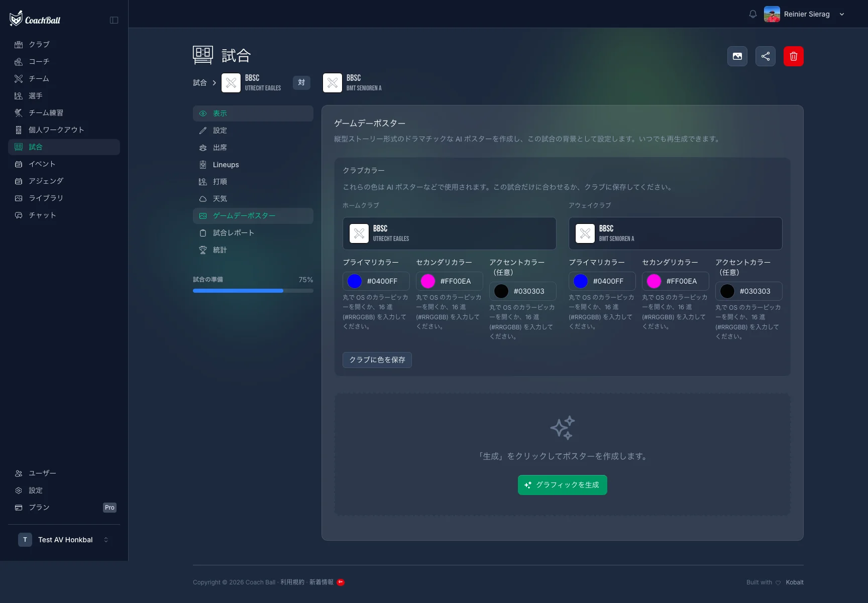Select the Lineups tab
Viewport: 868px width, 603px height.
pyautogui.click(x=253, y=165)
